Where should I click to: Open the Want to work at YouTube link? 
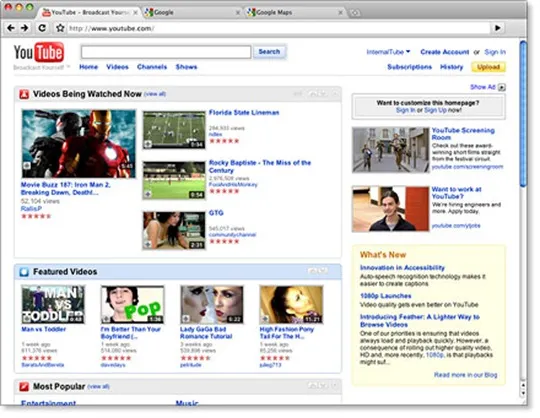[457, 193]
